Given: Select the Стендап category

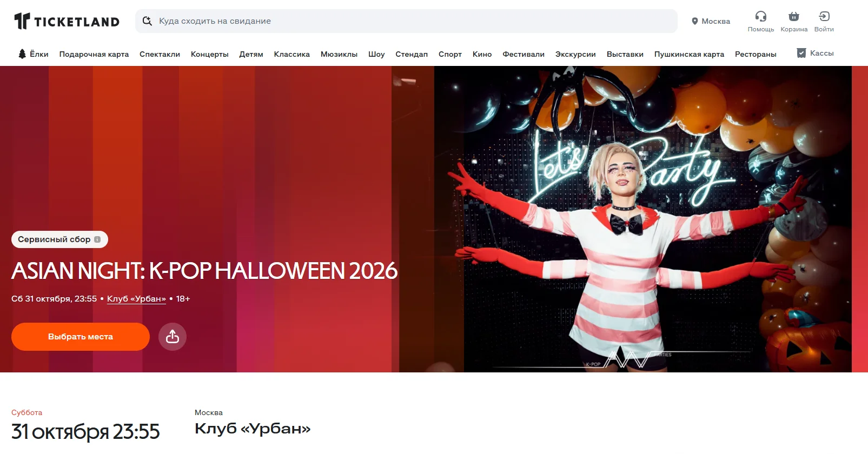Looking at the screenshot, I should click(412, 54).
